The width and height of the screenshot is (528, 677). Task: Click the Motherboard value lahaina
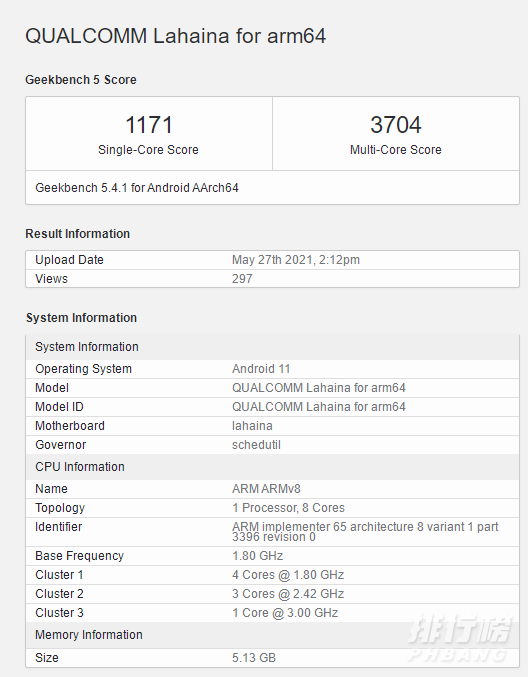point(252,426)
